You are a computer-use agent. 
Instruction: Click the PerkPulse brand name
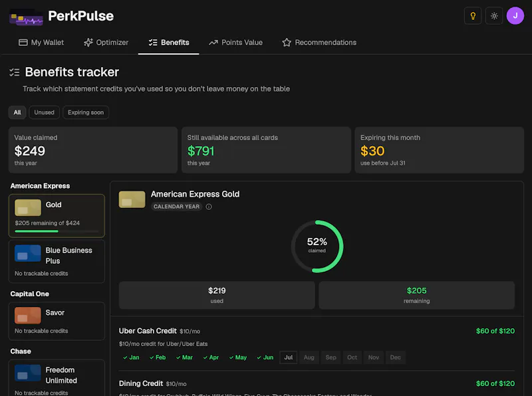pos(80,16)
